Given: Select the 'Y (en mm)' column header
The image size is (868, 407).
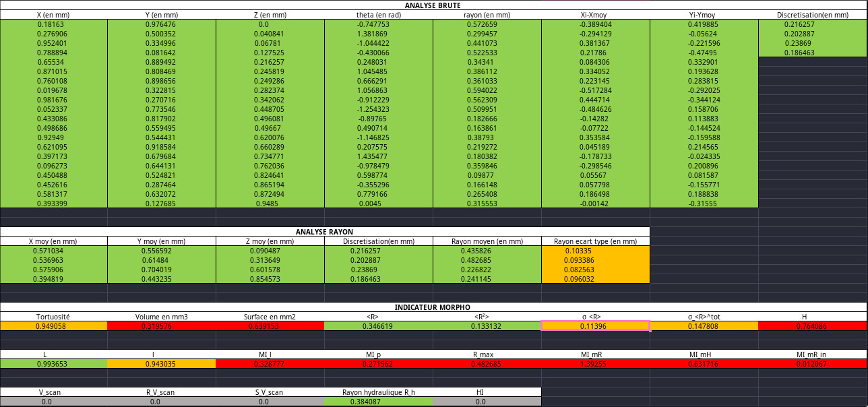Looking at the screenshot, I should tap(162, 15).
